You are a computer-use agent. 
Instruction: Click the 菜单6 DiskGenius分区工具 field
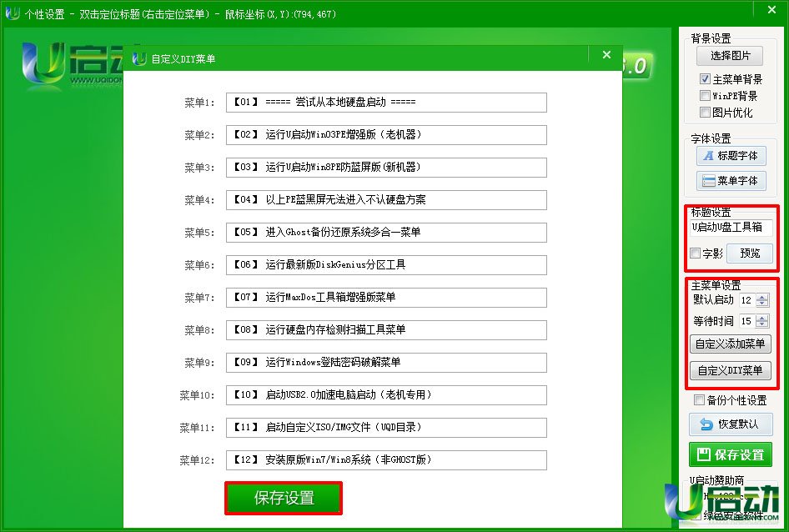tap(386, 265)
